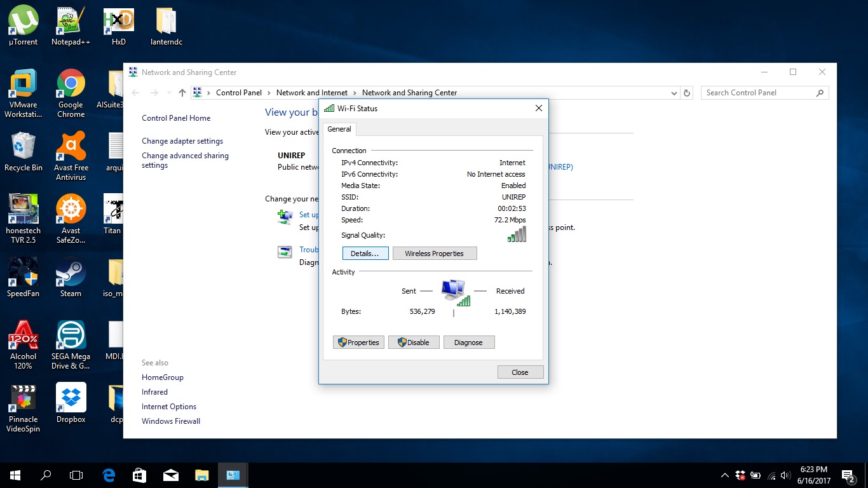This screenshot has height=488, width=868.
Task: Open the Windows Start menu
Action: click(15, 475)
